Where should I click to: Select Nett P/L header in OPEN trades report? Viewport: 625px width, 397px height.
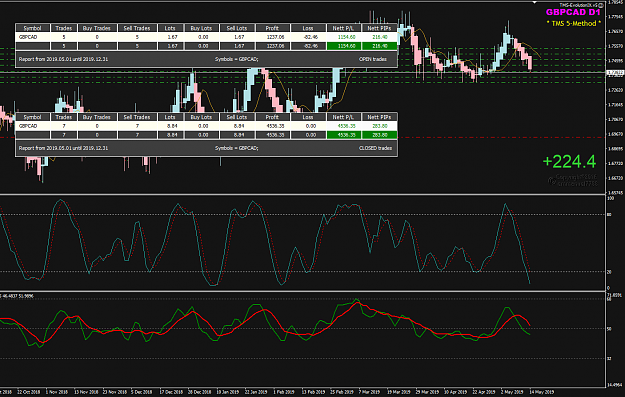coord(344,28)
